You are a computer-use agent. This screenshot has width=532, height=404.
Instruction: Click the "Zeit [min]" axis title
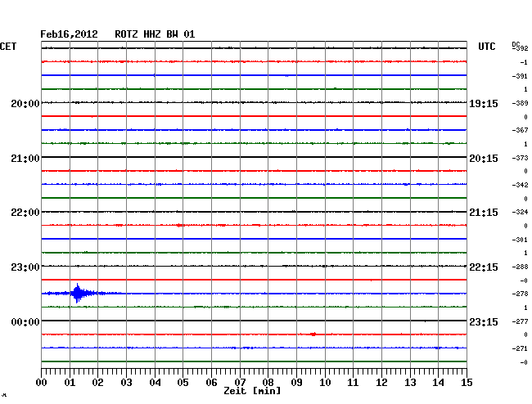click(x=252, y=391)
